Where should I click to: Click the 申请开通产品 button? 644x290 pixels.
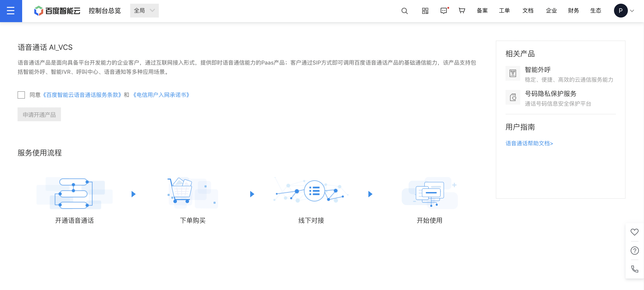[39, 115]
